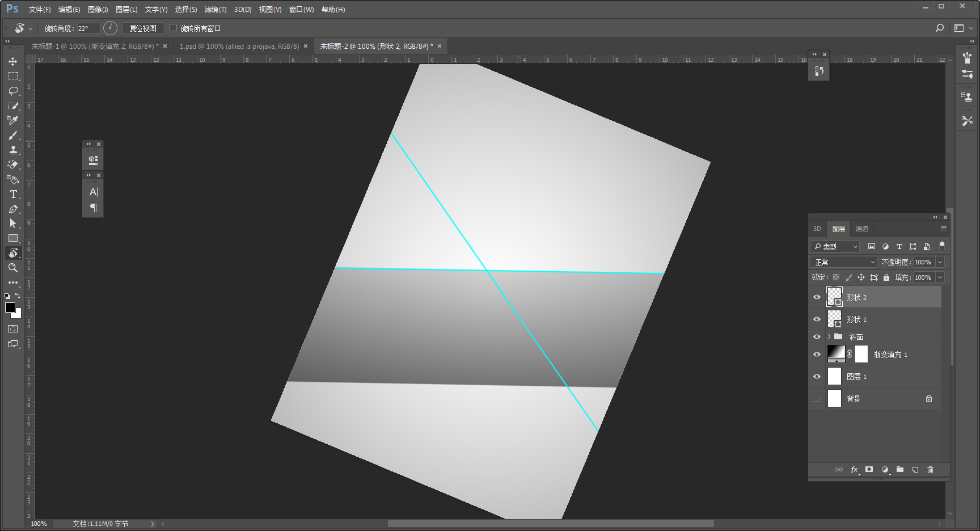Filter for pixel layers icon
980x531 pixels.
pos(872,247)
